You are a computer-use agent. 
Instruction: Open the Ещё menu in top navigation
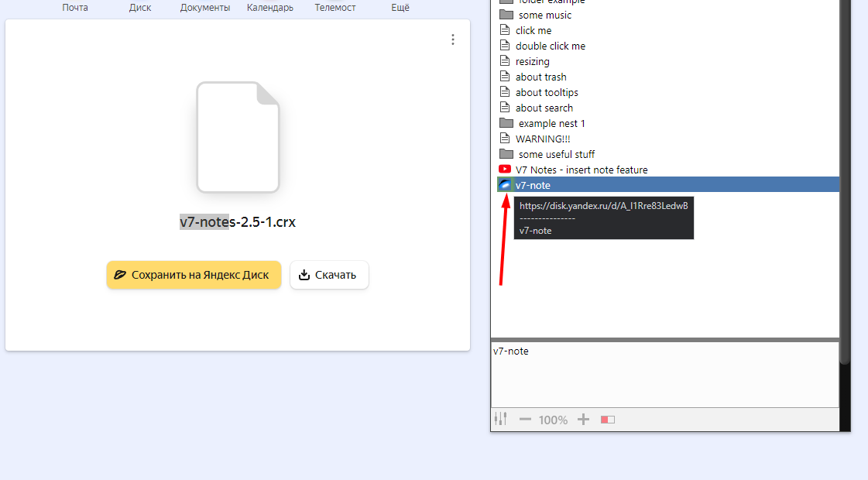click(x=400, y=8)
